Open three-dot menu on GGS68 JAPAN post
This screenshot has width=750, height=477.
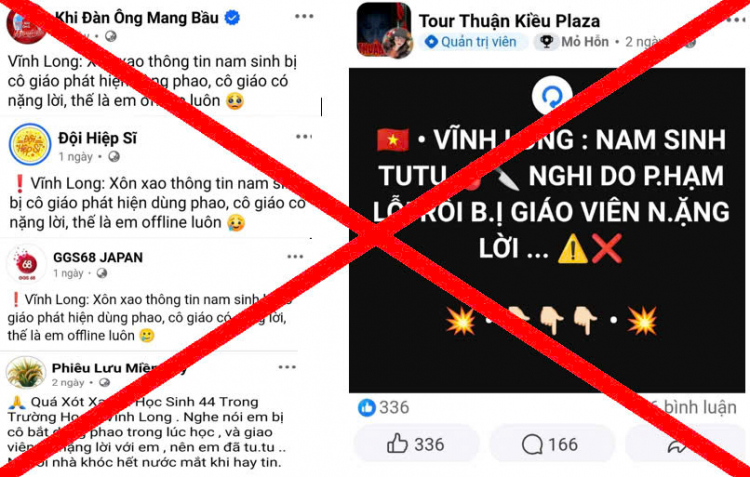[x=295, y=257]
